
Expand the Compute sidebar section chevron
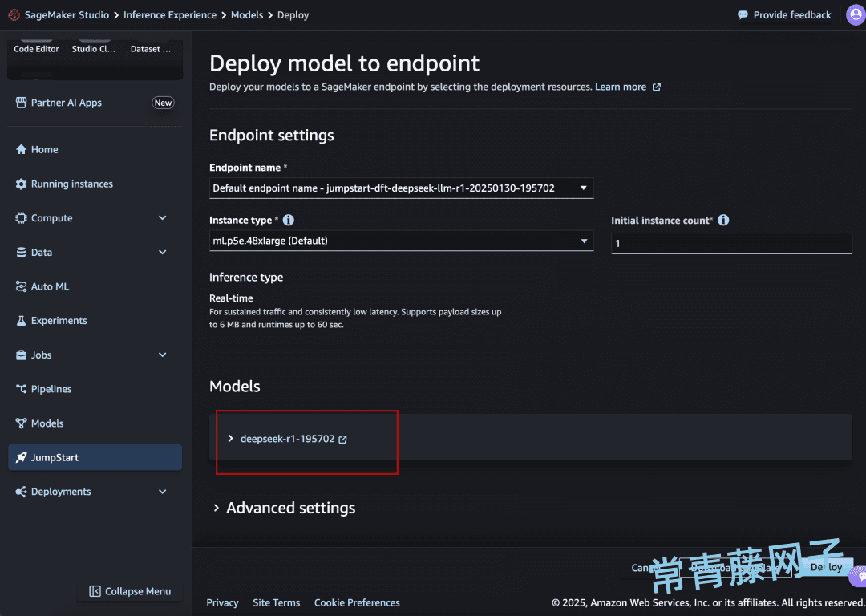(x=162, y=218)
